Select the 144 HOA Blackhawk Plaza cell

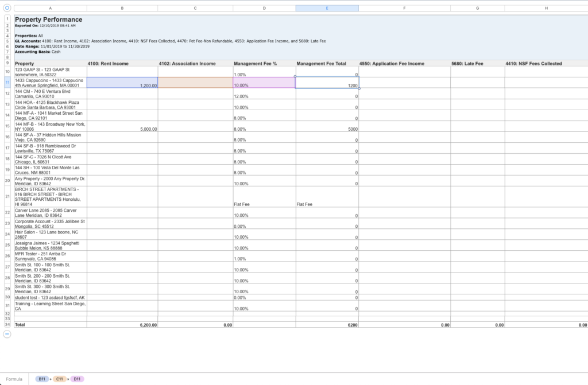[x=51, y=104]
